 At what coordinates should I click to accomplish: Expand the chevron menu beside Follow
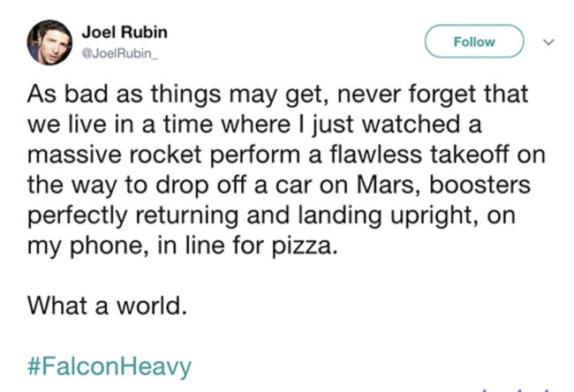point(547,41)
